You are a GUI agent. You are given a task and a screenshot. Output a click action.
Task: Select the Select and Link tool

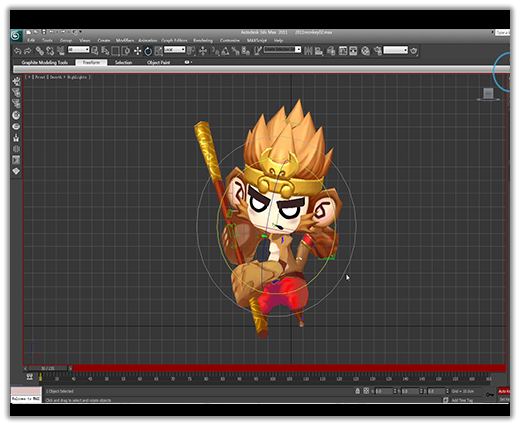pyautogui.click(x=39, y=51)
